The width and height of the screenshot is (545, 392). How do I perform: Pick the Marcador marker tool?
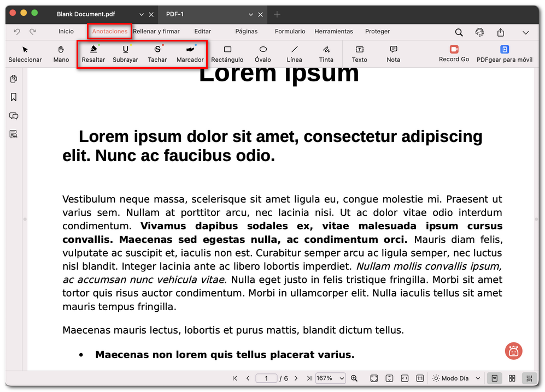pos(190,54)
